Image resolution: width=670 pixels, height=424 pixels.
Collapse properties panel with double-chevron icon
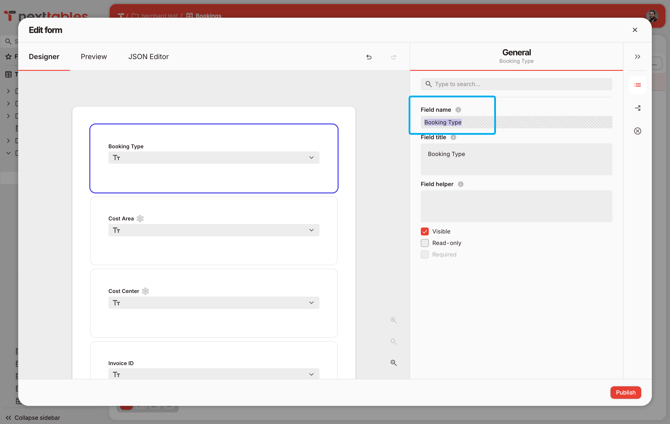click(x=637, y=57)
